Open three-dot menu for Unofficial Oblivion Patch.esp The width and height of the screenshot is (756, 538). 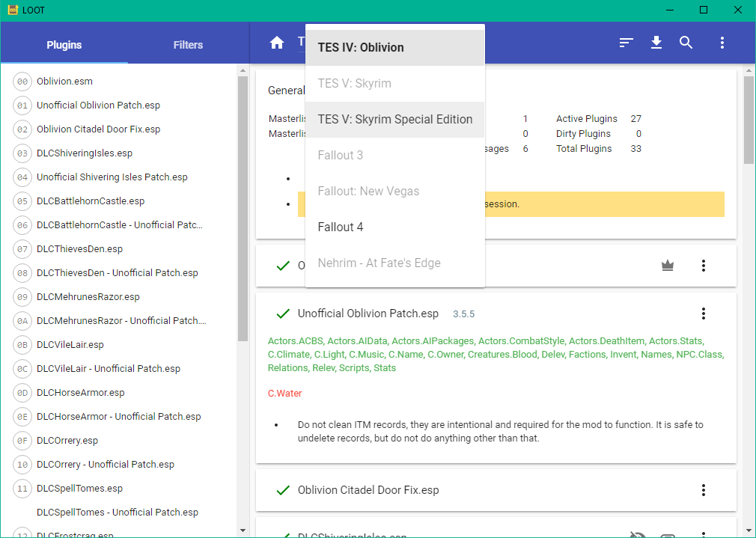[704, 314]
